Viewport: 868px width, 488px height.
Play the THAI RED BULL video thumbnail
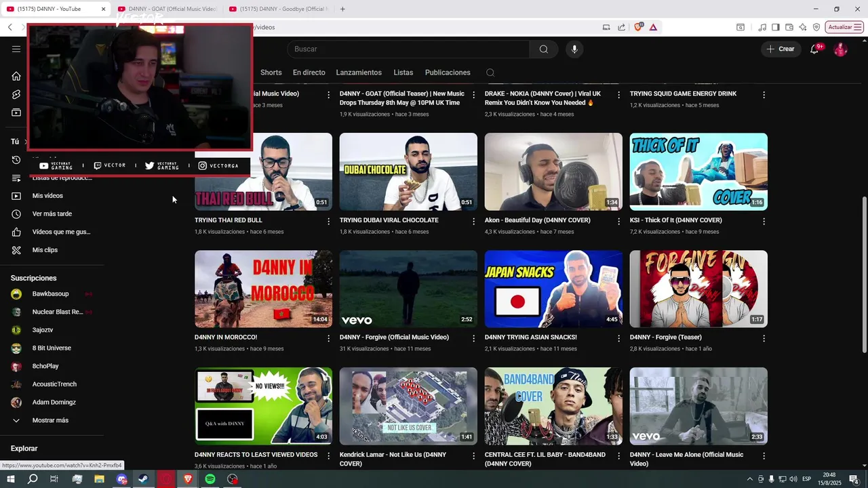click(x=263, y=171)
